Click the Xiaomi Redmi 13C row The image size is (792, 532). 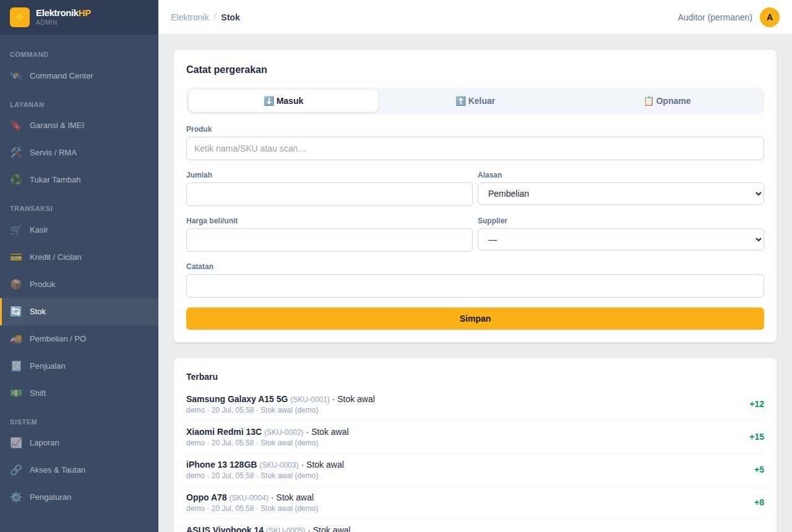[475, 437]
